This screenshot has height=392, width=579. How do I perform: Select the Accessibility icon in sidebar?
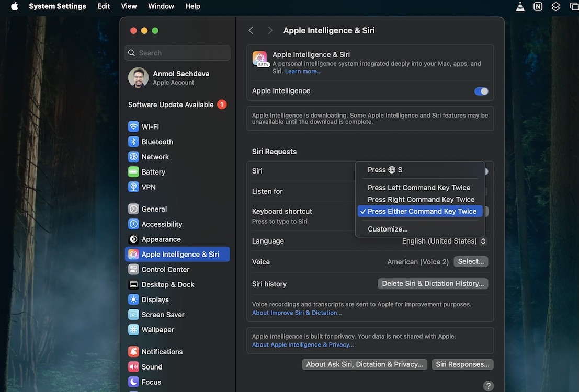(x=133, y=224)
